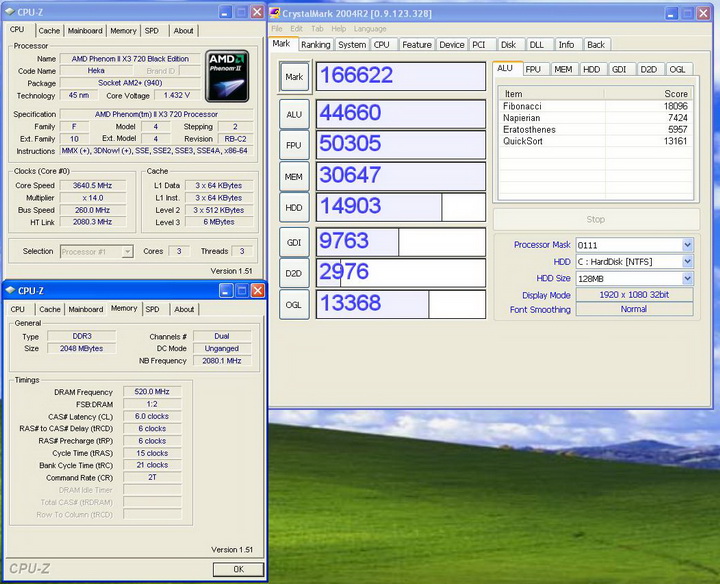The width and height of the screenshot is (720, 584).
Task: Start the OGL benchmark button on the left
Action: click(x=294, y=305)
